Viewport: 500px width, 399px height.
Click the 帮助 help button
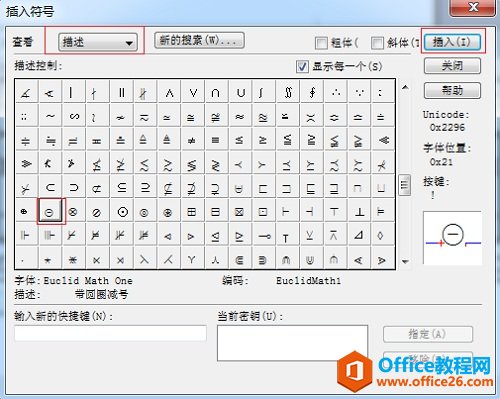(x=452, y=90)
